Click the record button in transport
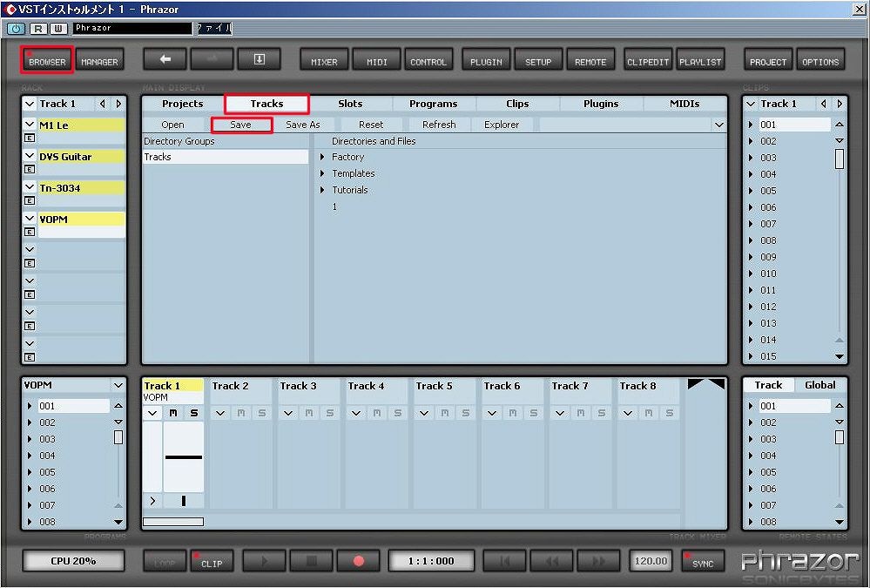 tap(359, 561)
